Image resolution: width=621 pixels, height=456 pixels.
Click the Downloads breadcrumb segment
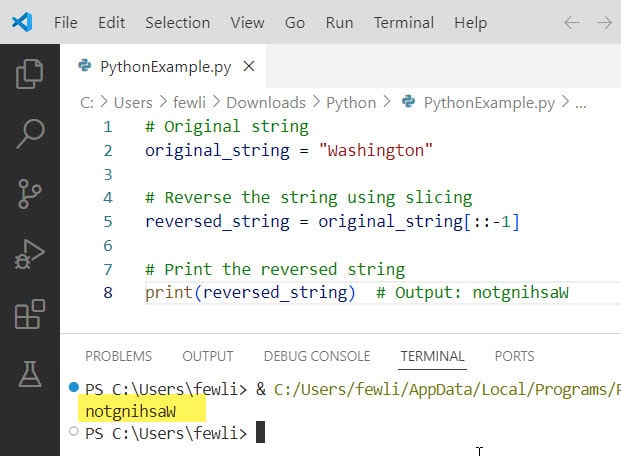click(x=266, y=103)
